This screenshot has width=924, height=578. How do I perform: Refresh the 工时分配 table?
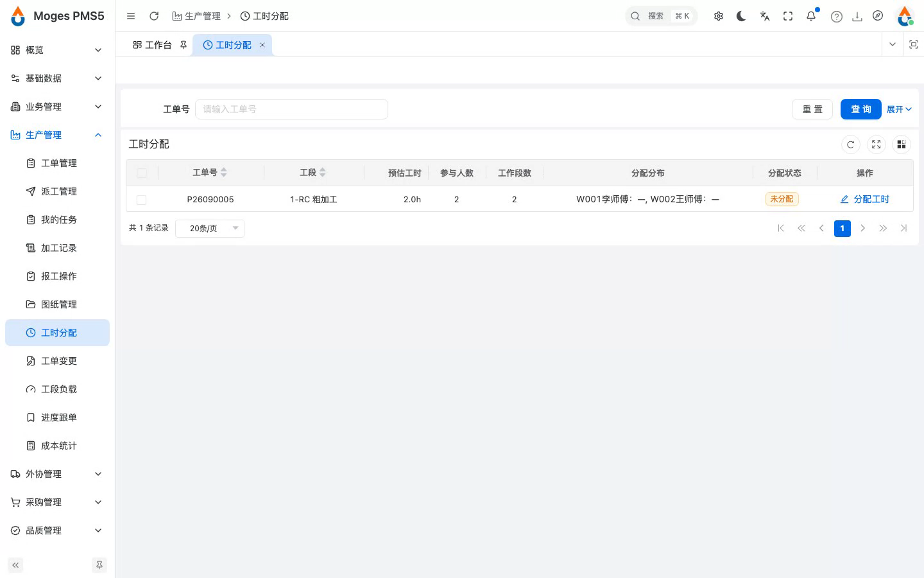point(851,144)
